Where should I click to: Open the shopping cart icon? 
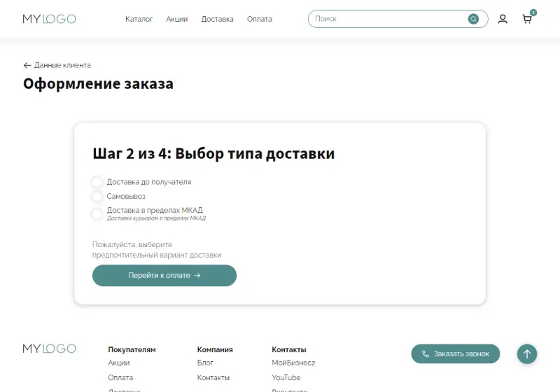click(x=527, y=20)
